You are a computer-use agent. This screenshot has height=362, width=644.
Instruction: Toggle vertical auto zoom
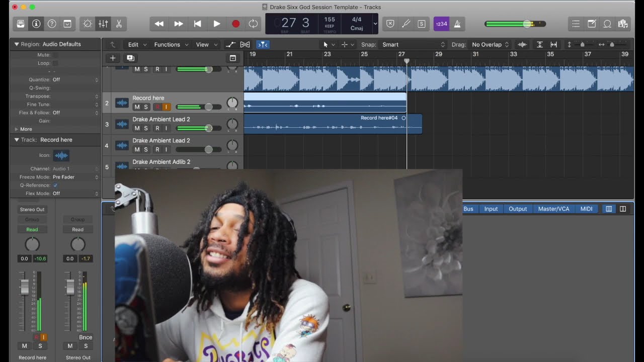[539, 44]
